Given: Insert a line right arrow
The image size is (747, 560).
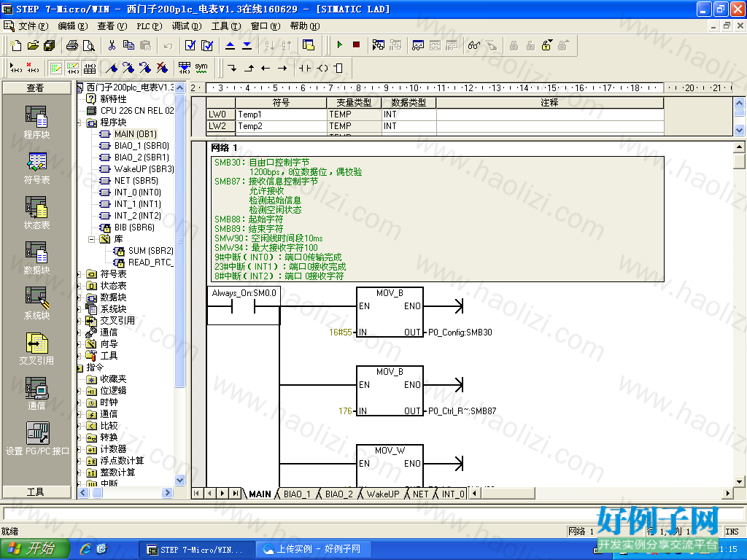Looking at the screenshot, I should (x=282, y=68).
